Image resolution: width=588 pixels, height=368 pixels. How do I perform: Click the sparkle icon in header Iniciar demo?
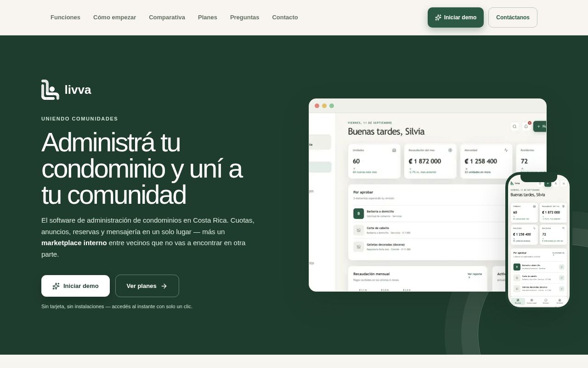point(438,17)
